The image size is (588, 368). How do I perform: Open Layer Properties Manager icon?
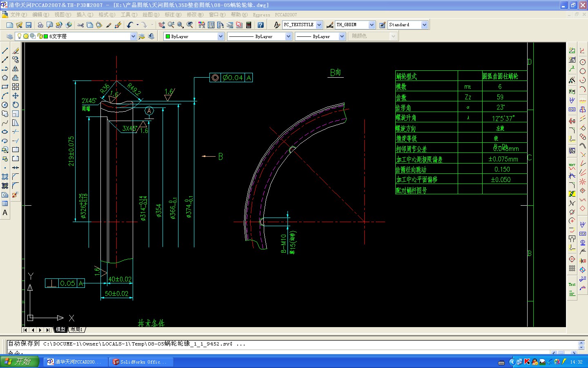[10, 36]
